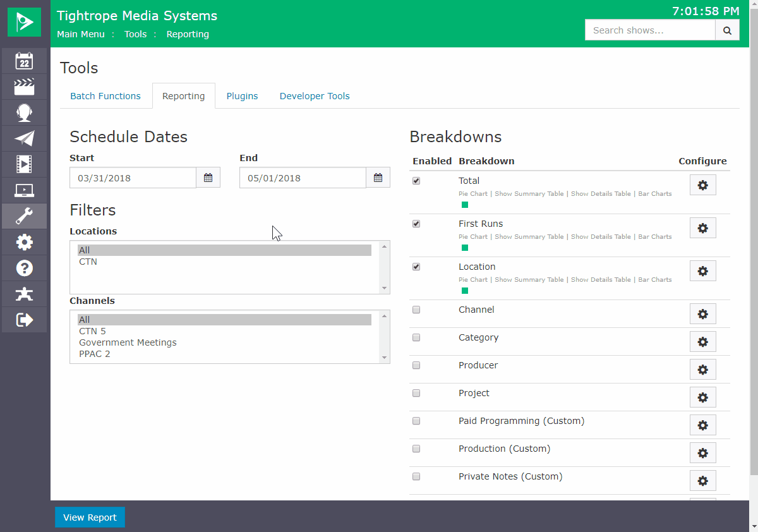Select PPAC 2 channel
Screen dimensions: 758x532
point(225,354)
